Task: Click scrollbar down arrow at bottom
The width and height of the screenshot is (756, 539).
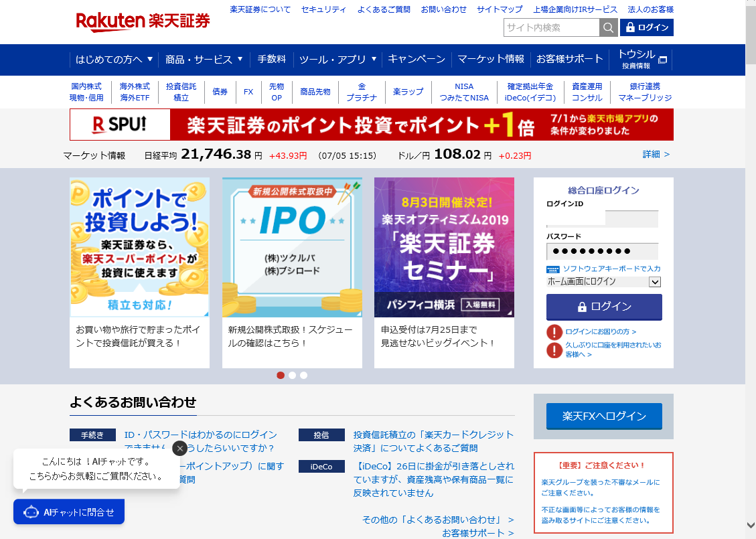Action: click(751, 525)
